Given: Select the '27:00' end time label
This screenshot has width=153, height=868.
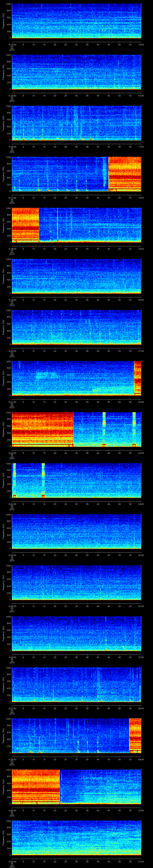Looking at the screenshot, I should click(x=141, y=657).
